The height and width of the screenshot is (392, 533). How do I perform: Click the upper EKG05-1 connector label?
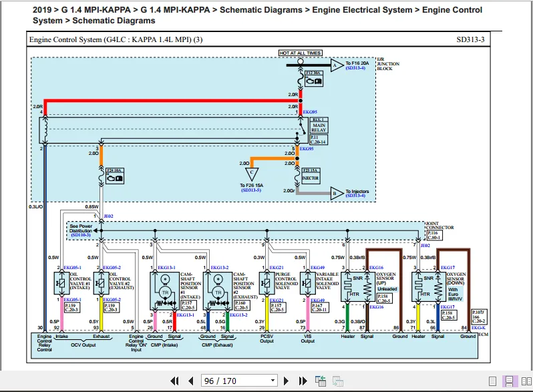72,268
